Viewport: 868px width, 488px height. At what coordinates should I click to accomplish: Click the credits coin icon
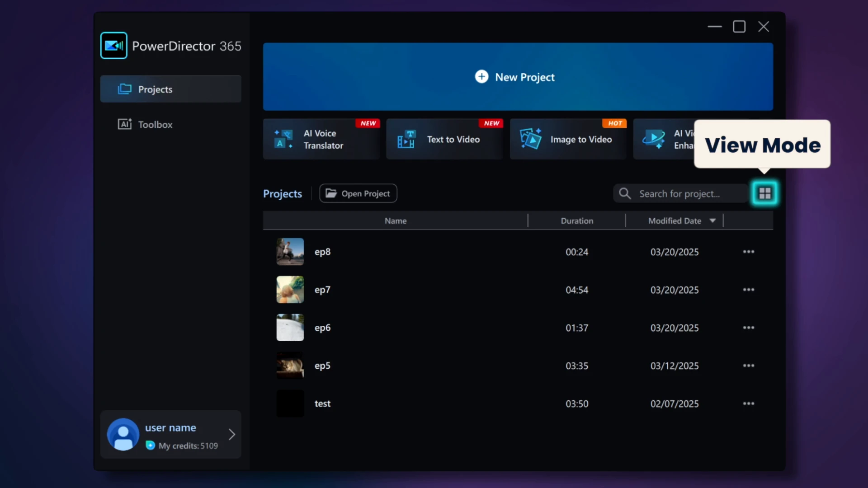point(151,446)
